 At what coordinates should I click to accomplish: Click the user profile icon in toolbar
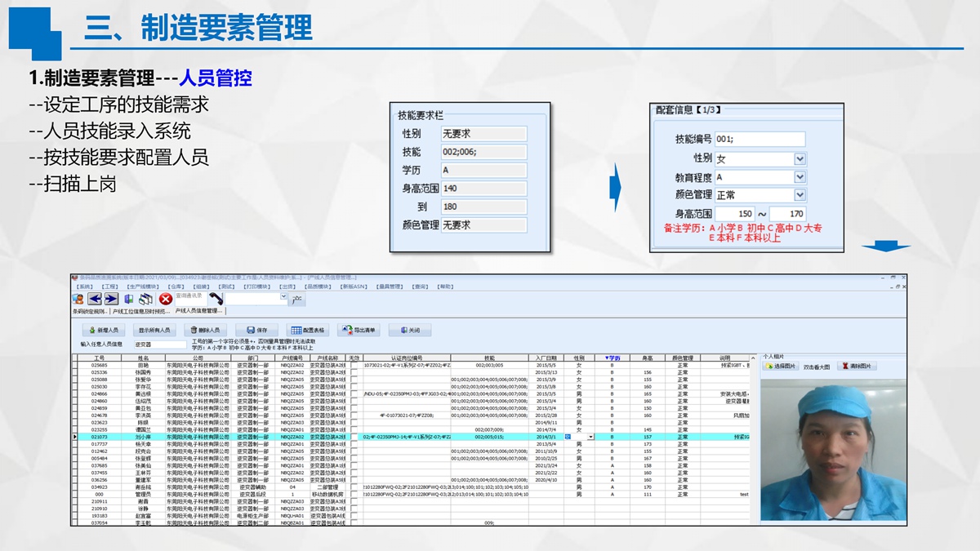(x=78, y=300)
